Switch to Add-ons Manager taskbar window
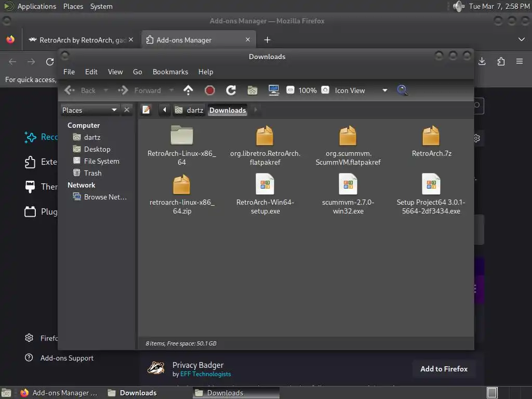This screenshot has width=532, height=399. tap(59, 393)
